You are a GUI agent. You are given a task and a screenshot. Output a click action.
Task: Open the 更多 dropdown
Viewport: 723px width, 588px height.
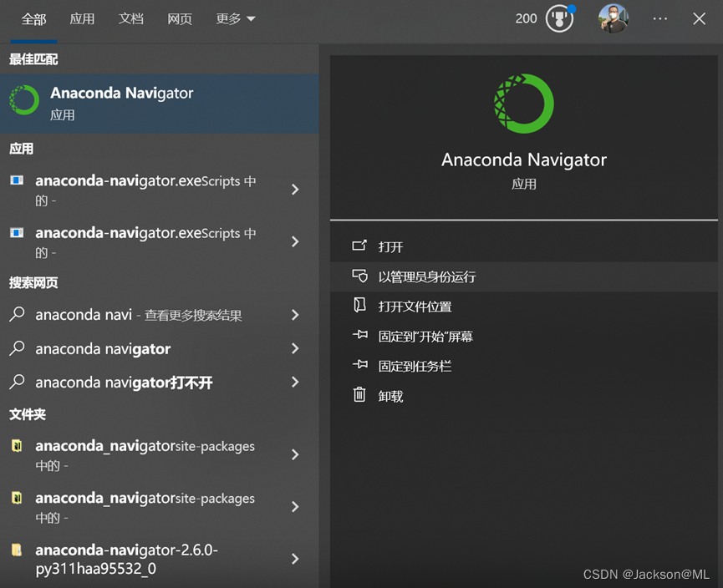click(235, 19)
